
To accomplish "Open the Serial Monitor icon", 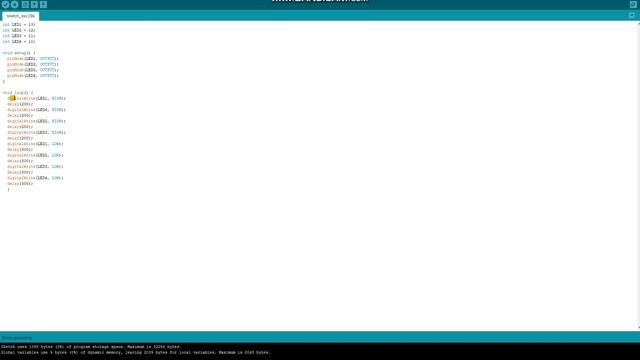I will [x=633, y=4].
